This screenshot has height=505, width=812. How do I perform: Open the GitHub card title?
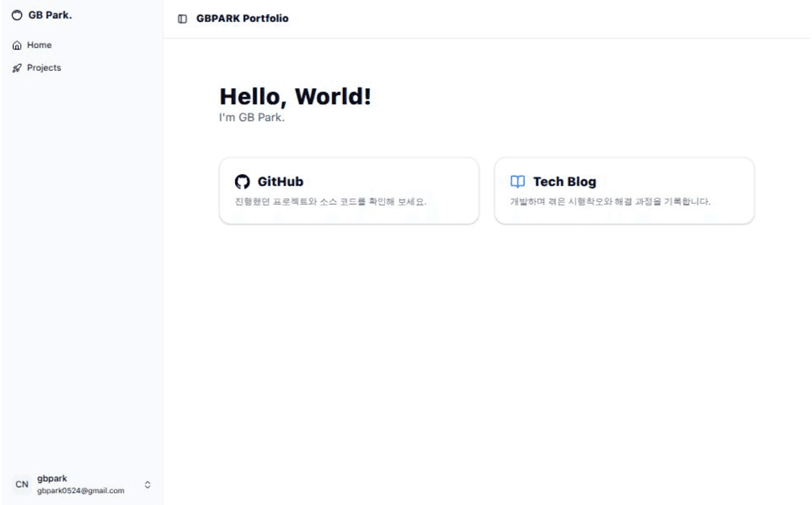(280, 182)
